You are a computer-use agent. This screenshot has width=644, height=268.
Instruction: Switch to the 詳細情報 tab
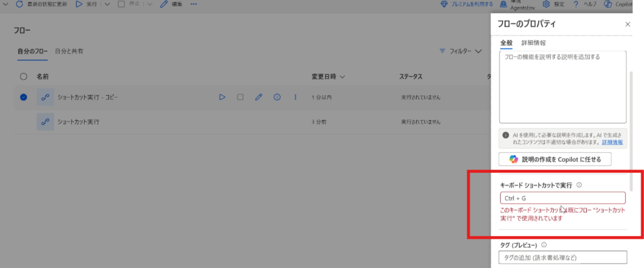pyautogui.click(x=533, y=43)
